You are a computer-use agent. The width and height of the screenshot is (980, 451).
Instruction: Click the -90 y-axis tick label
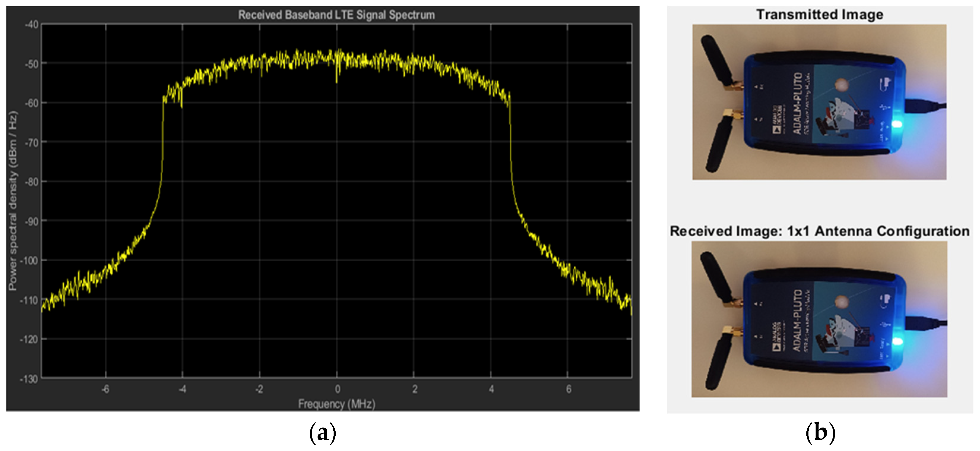coord(31,221)
